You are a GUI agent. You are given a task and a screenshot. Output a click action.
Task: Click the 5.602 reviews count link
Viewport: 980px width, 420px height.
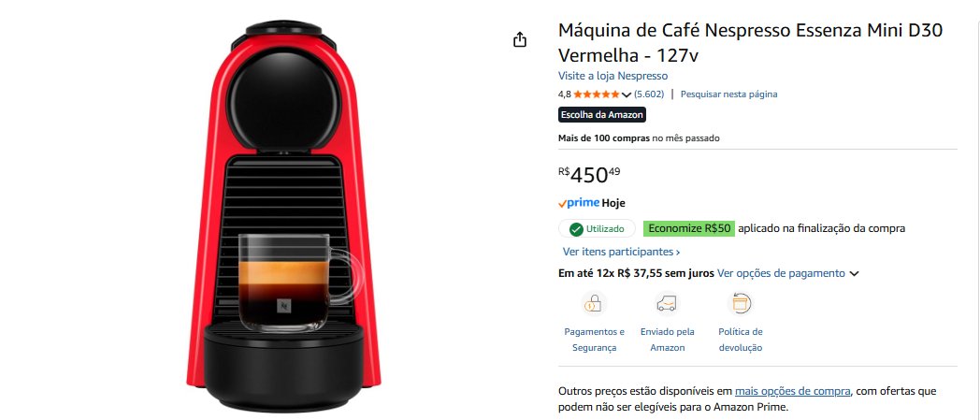point(649,94)
